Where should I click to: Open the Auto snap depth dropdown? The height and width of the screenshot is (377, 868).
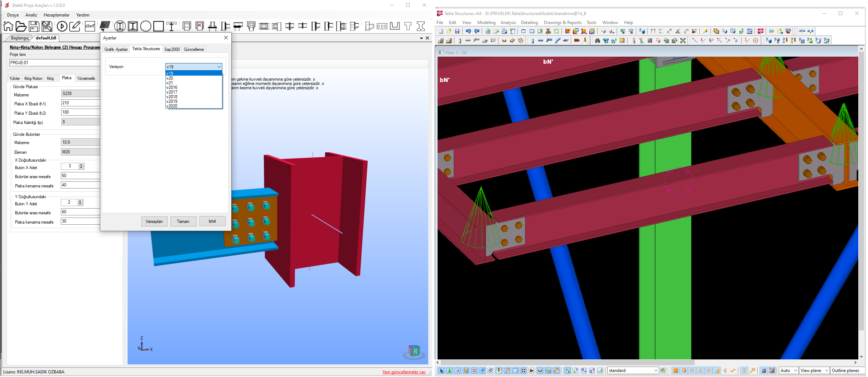click(x=789, y=371)
